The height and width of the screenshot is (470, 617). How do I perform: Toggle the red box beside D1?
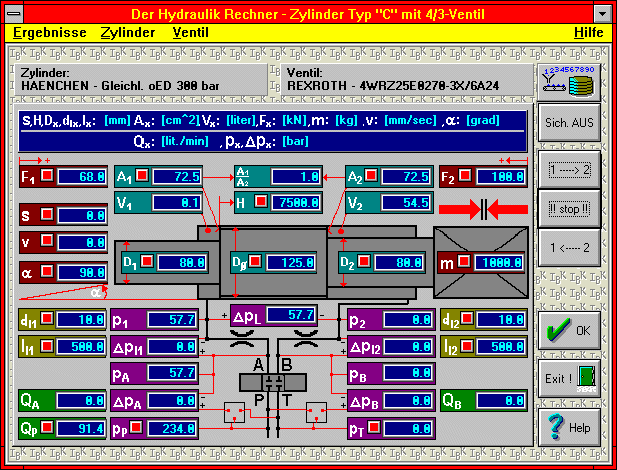[147, 261]
